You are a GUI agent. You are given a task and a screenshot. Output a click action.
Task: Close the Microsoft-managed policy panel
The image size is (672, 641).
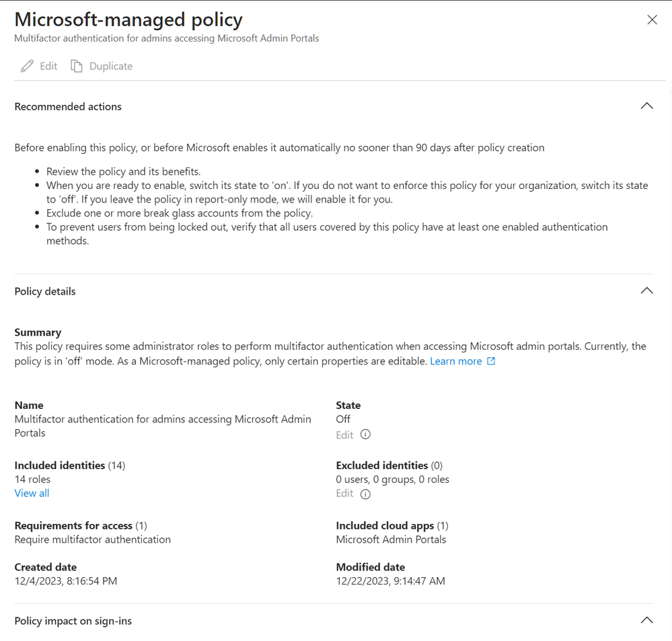(652, 20)
